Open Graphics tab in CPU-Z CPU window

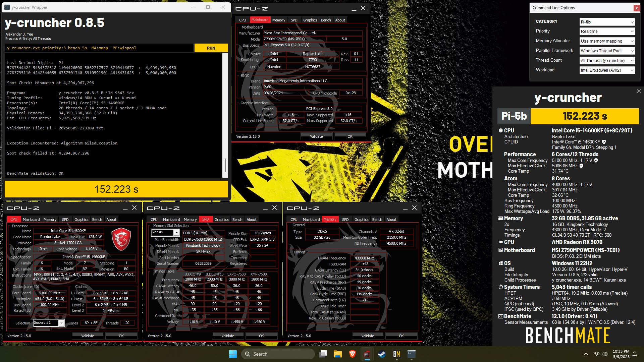82,220
